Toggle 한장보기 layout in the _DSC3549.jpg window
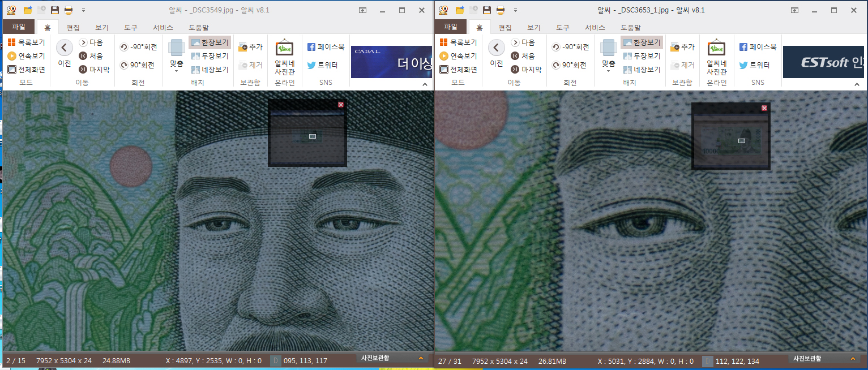Screen dimensions: 868x370 pyautogui.click(x=209, y=42)
